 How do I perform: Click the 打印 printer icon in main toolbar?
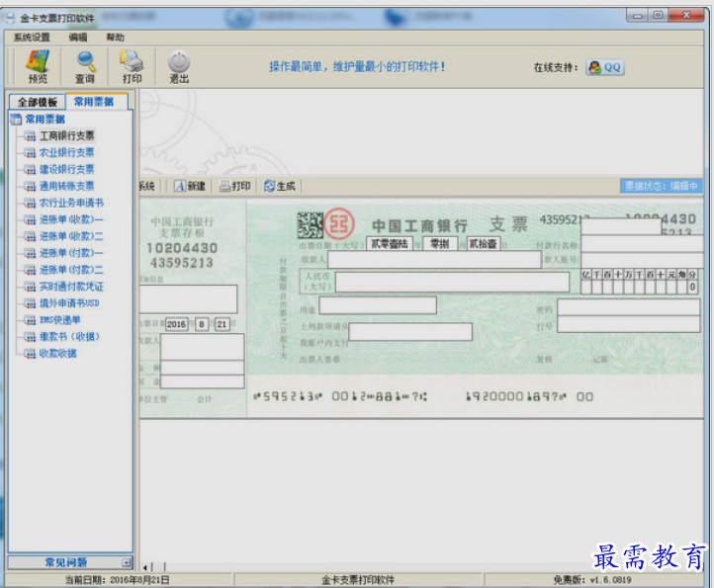point(132,67)
